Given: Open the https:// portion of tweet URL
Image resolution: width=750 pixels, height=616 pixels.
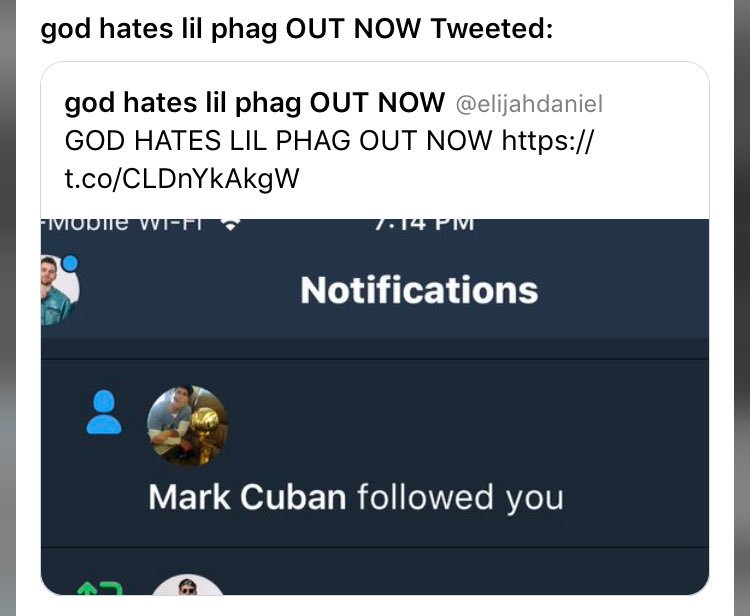Looking at the screenshot, I should click(548, 141).
